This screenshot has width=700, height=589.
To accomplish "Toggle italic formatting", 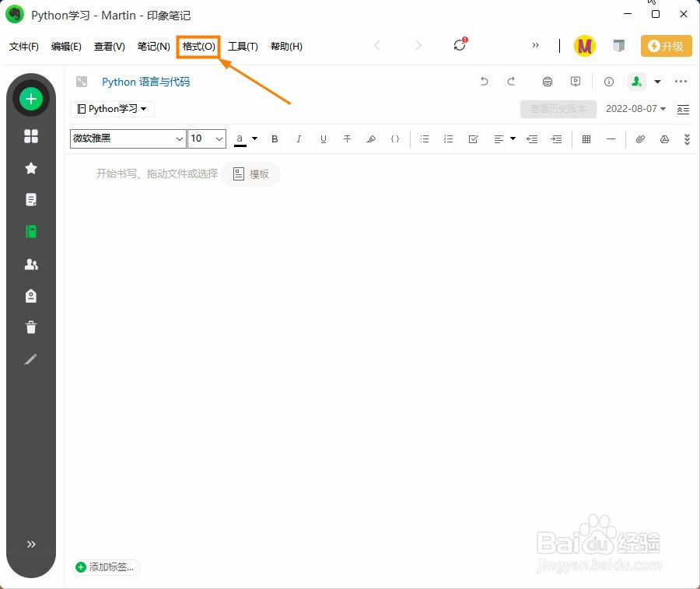I will click(299, 139).
